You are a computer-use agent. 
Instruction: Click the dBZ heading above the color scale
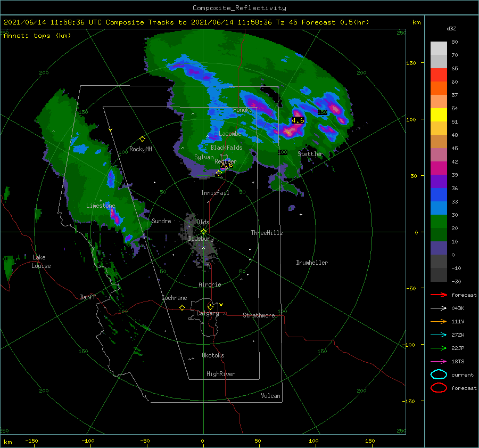pos(451,28)
